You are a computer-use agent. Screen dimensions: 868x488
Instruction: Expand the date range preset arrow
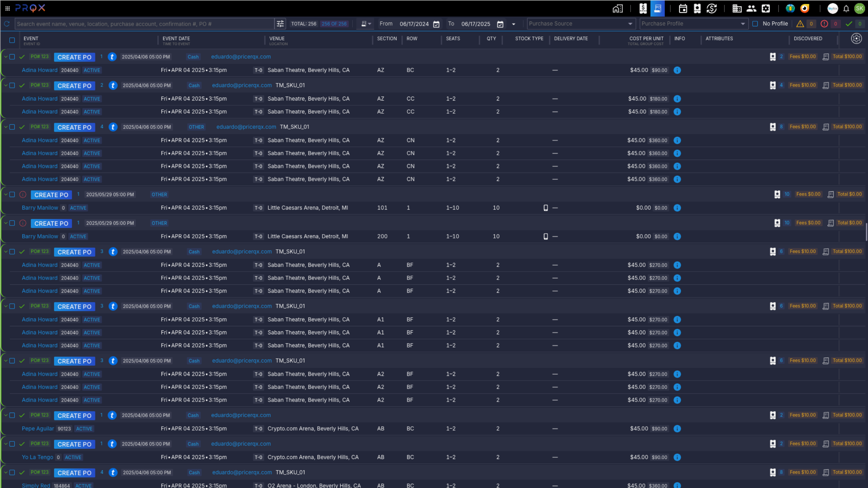pos(513,24)
